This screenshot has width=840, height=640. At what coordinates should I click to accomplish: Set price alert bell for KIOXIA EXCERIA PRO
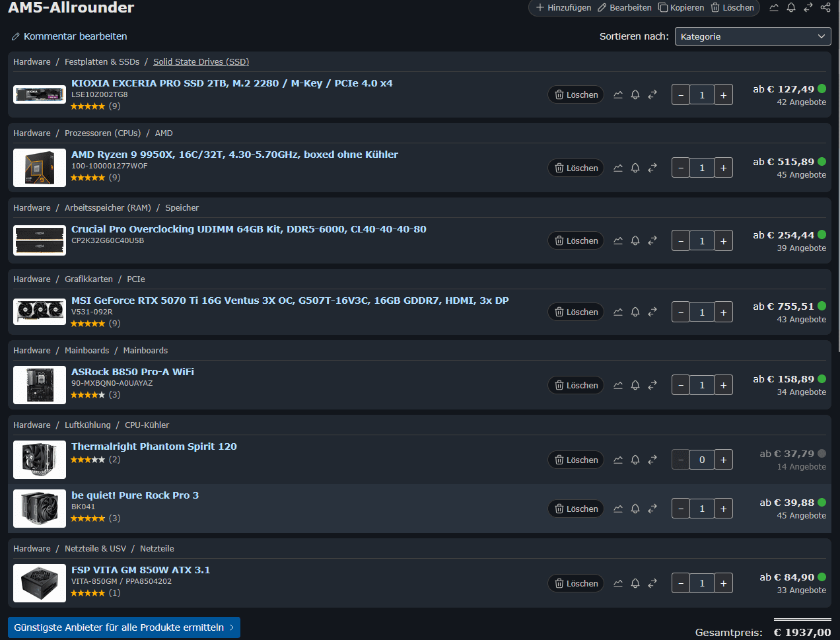(635, 94)
